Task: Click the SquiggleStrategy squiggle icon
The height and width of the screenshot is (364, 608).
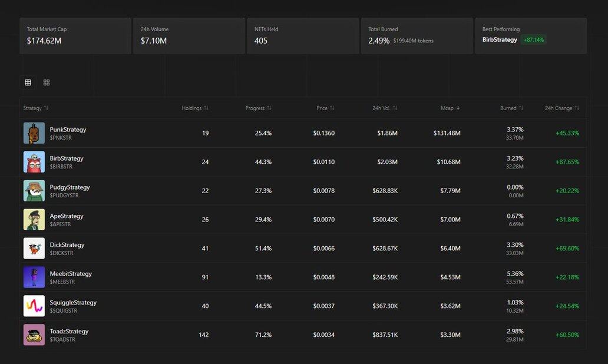Action: (x=34, y=306)
